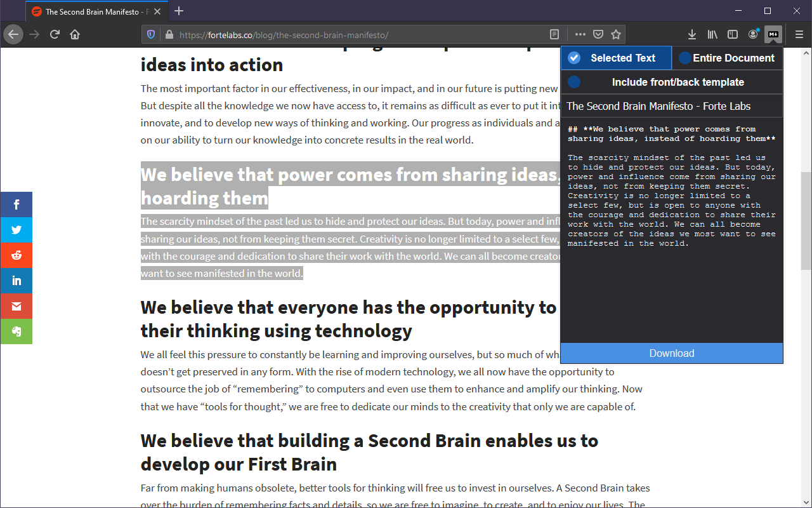Go back to the previous page
The image size is (812, 508).
[13, 34]
